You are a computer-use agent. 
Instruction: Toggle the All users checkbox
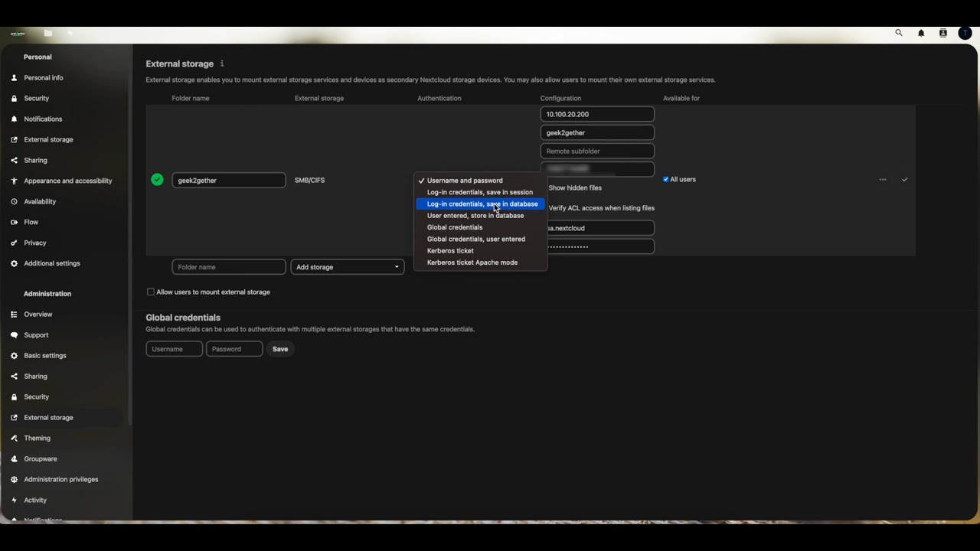coord(666,180)
